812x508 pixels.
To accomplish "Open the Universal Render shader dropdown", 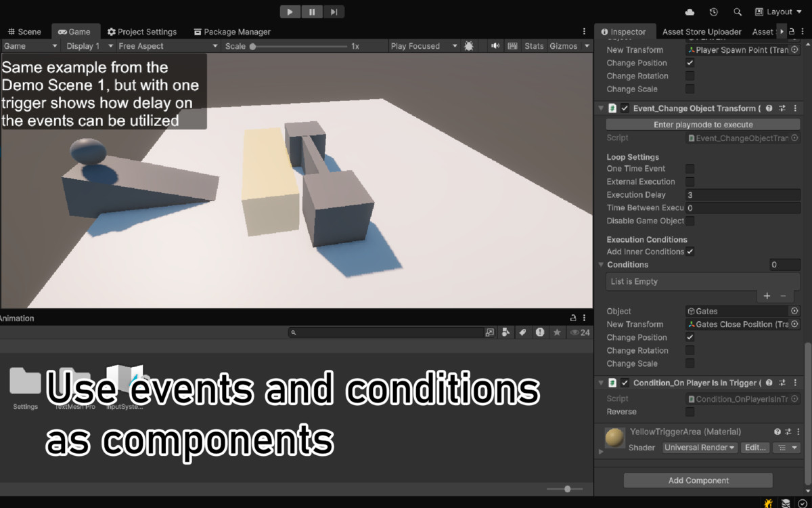I will (699, 447).
